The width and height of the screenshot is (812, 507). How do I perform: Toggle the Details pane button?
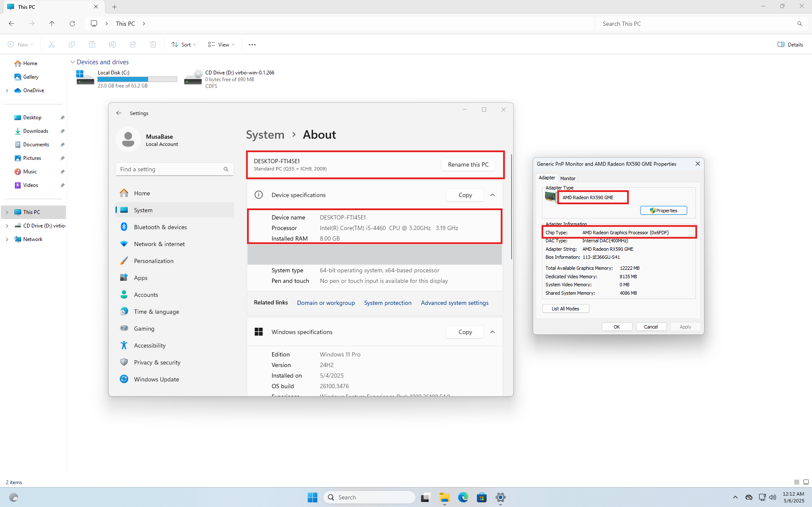[790, 44]
